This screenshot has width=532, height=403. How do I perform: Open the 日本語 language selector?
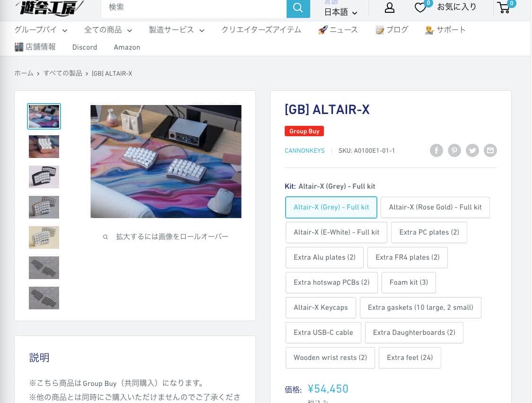click(x=340, y=12)
